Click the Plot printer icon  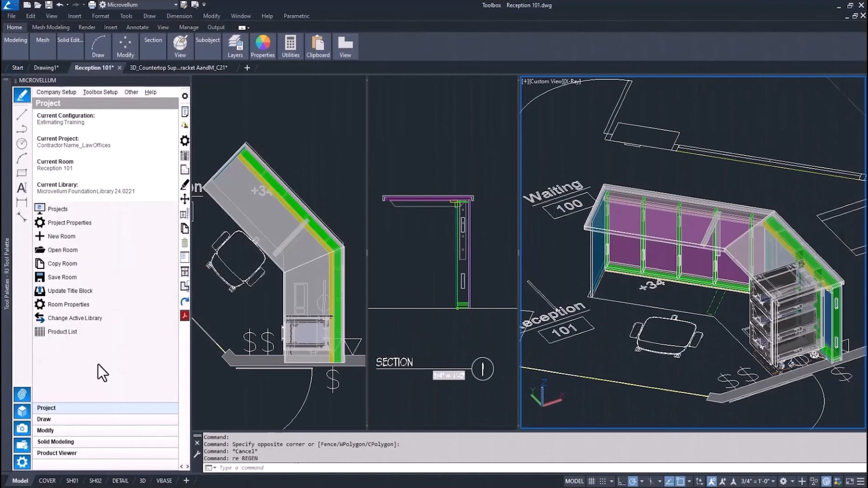click(92, 5)
